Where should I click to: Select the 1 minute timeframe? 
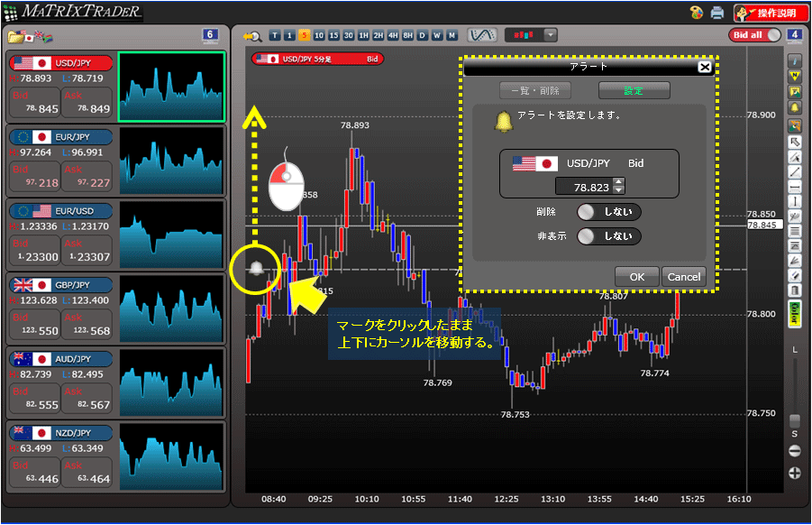coord(289,35)
